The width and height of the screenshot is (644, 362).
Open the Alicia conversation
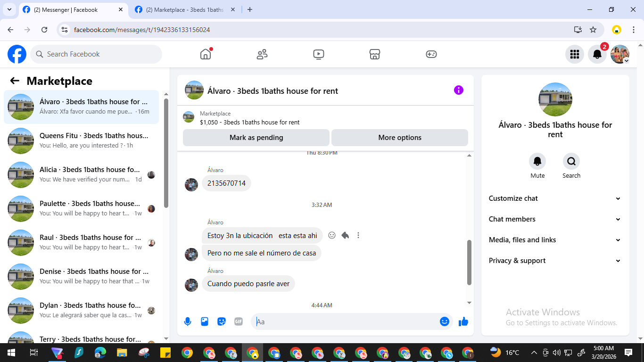pos(81,175)
